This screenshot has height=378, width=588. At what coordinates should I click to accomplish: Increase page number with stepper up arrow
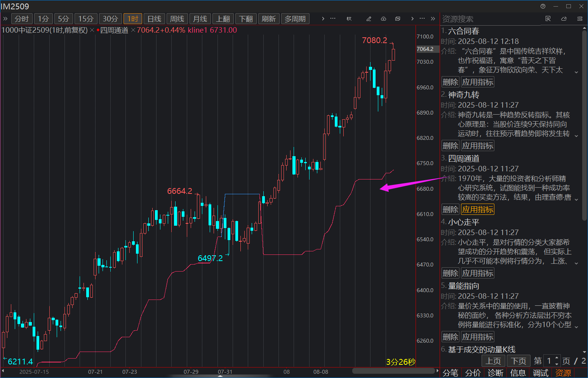click(x=557, y=358)
